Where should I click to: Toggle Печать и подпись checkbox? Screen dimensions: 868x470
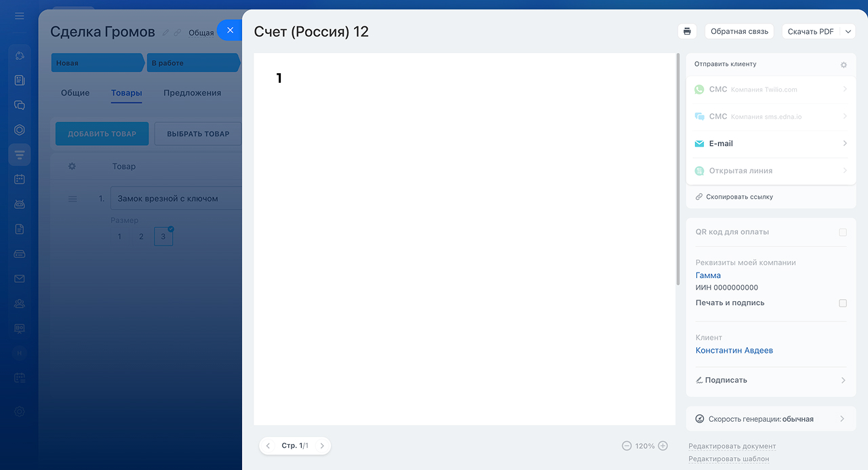pyautogui.click(x=843, y=303)
